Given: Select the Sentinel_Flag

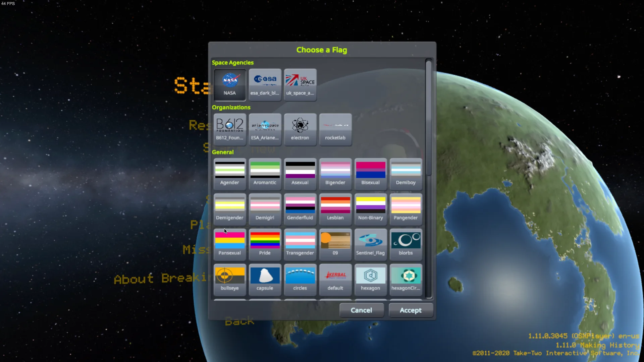Looking at the screenshot, I should [x=371, y=245].
